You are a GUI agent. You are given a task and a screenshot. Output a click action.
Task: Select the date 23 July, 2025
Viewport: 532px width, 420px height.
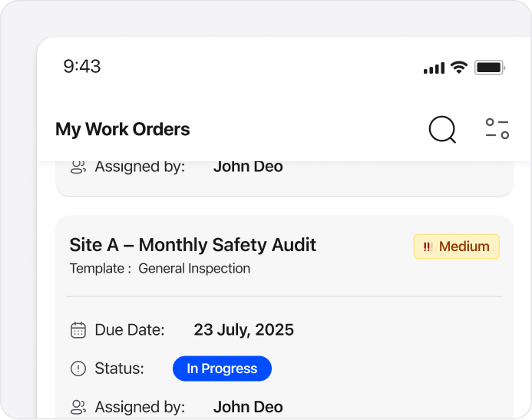point(243,329)
